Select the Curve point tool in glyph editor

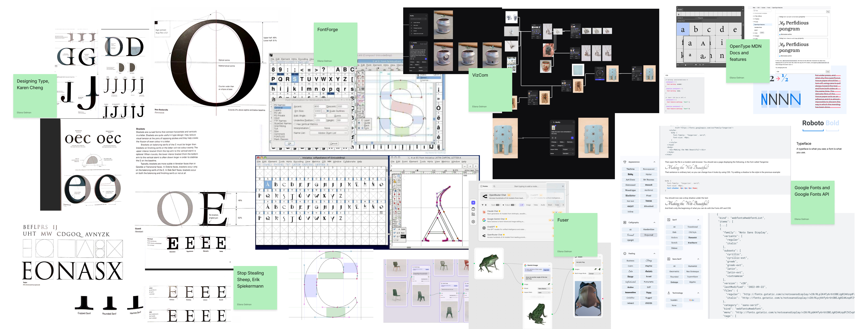point(395,194)
